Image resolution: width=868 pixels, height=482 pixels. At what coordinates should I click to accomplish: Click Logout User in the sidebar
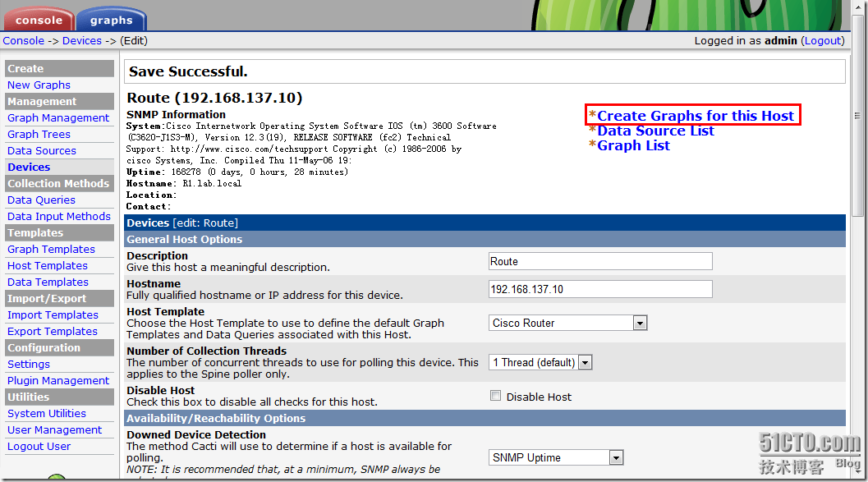point(39,447)
